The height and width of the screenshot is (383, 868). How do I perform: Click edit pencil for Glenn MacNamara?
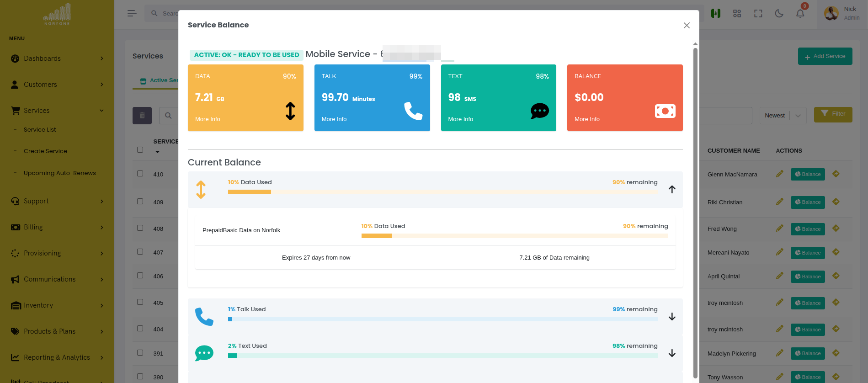point(779,174)
